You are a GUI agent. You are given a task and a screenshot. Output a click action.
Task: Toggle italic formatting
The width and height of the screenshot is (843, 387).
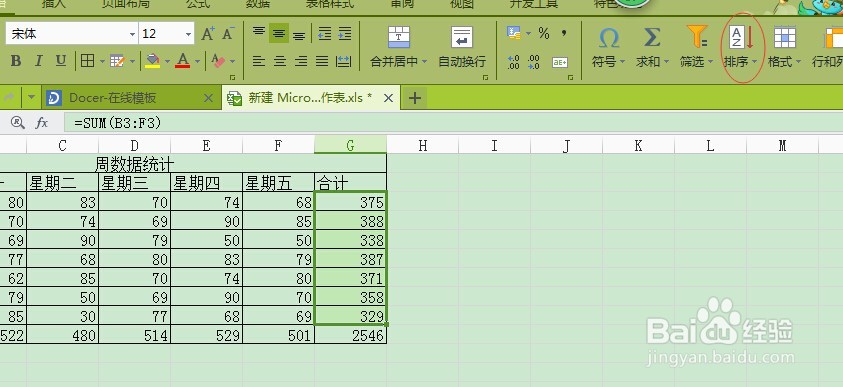coord(38,61)
